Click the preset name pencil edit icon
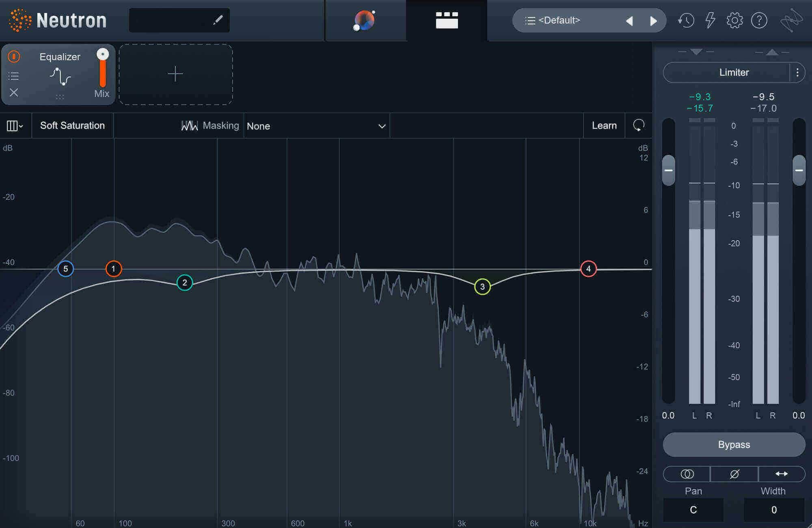 pos(218,20)
